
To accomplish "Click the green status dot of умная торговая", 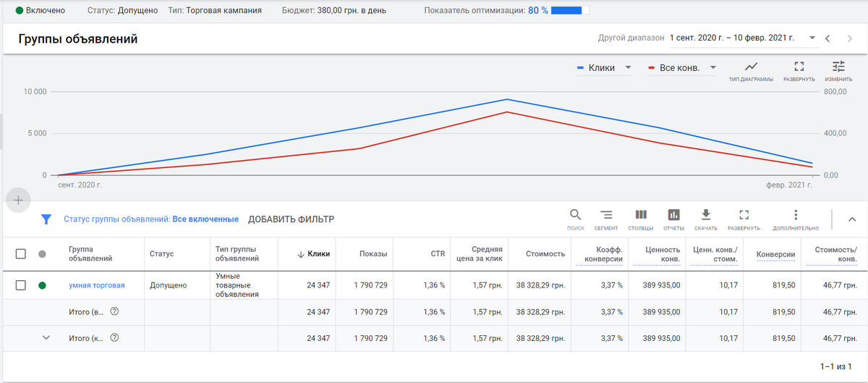I will [43, 285].
